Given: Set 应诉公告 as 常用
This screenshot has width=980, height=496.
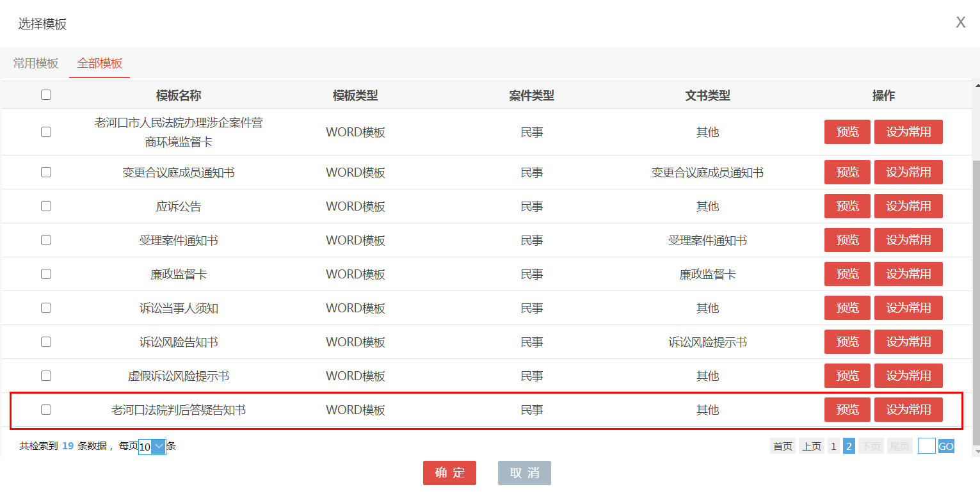Looking at the screenshot, I should tap(908, 206).
